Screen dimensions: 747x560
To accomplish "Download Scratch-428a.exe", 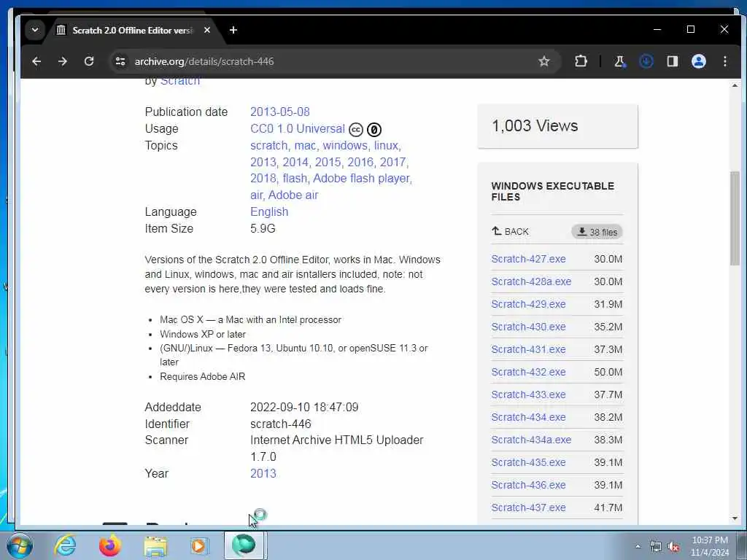I will 531,281.
